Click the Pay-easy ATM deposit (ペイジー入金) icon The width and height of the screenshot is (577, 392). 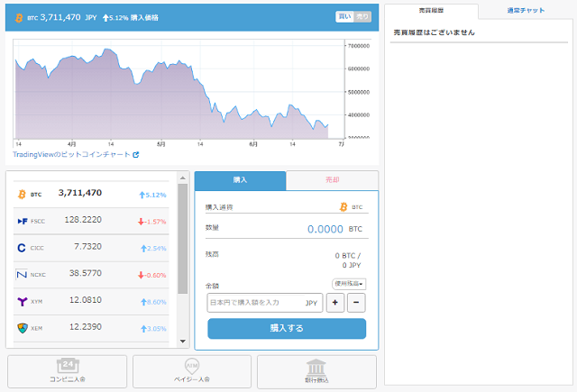pos(191,365)
